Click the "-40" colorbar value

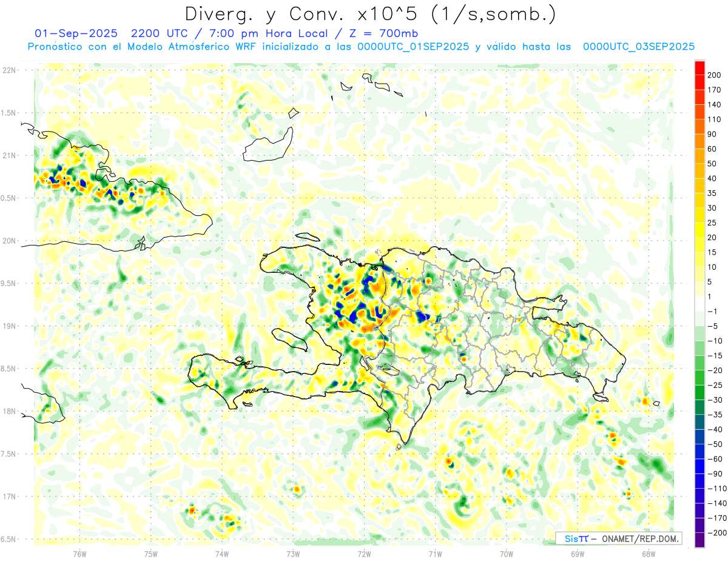pyautogui.click(x=715, y=429)
